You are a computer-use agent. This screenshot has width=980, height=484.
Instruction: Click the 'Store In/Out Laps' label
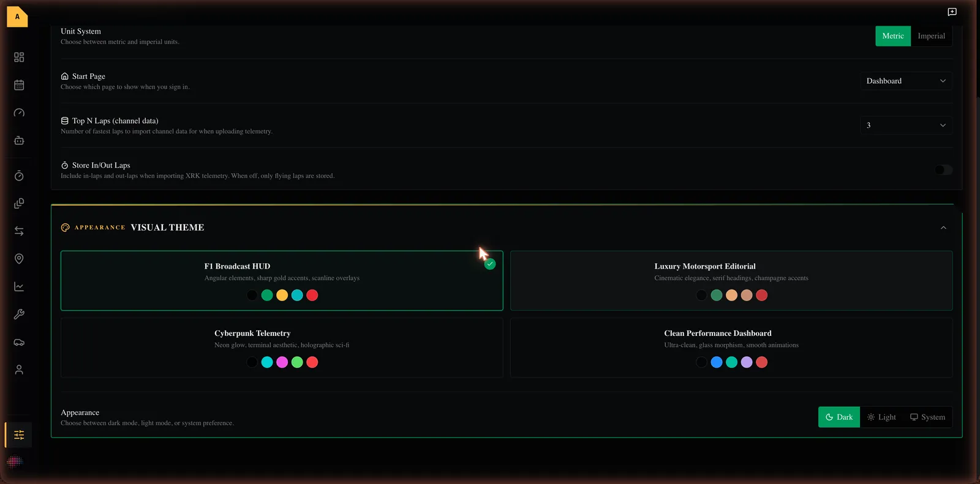(101, 165)
